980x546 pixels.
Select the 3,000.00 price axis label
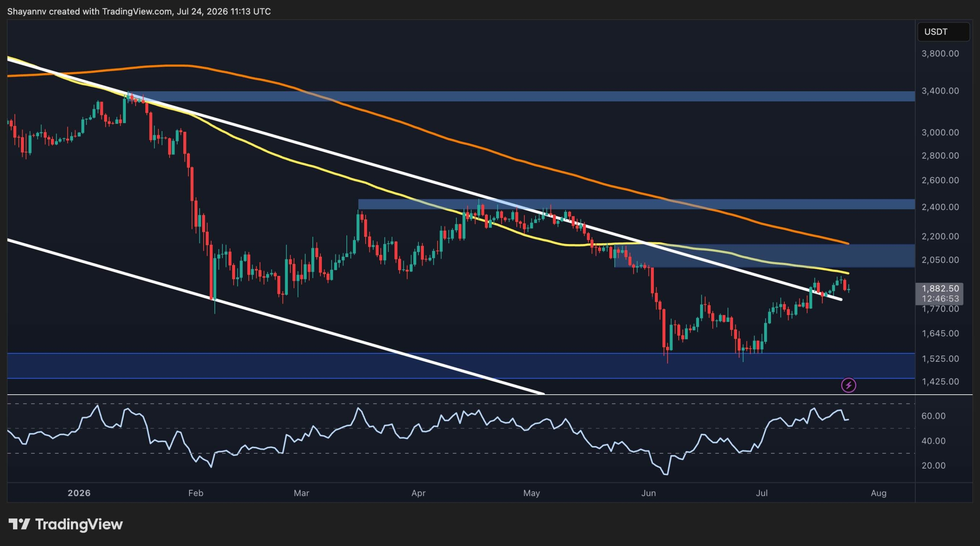tap(940, 133)
